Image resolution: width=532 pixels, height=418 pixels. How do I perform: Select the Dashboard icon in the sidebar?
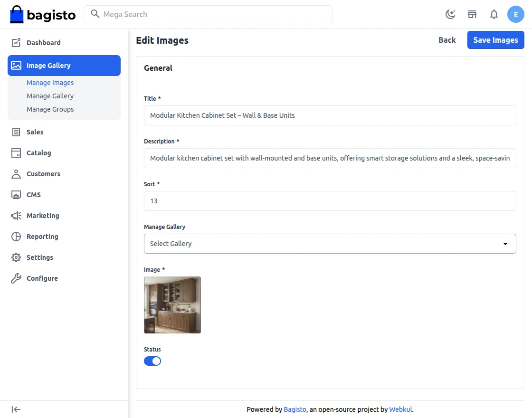[16, 42]
